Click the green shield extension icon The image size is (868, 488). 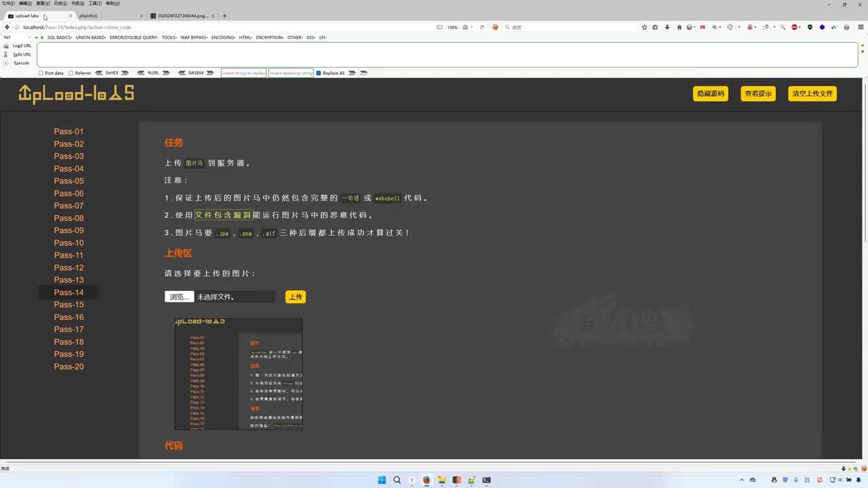tap(810, 27)
